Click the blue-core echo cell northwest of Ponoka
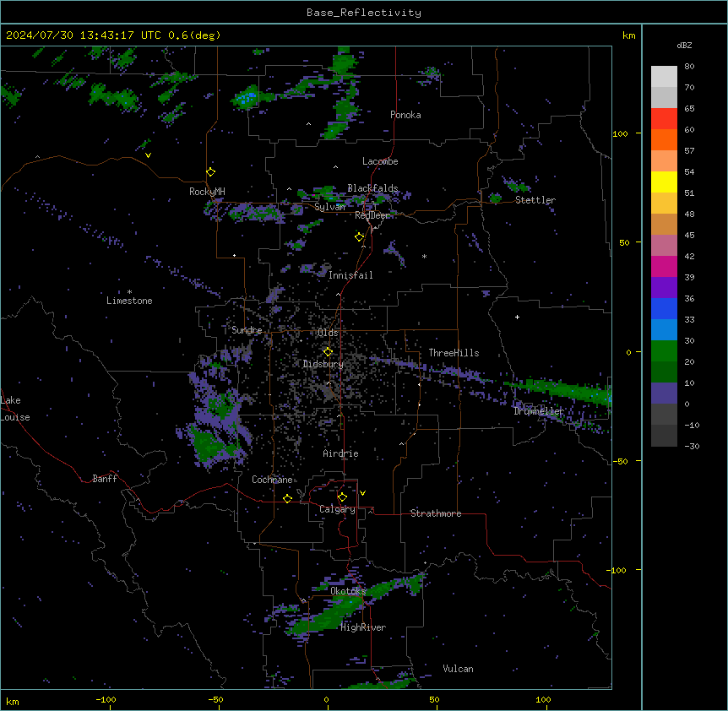 click(x=248, y=97)
